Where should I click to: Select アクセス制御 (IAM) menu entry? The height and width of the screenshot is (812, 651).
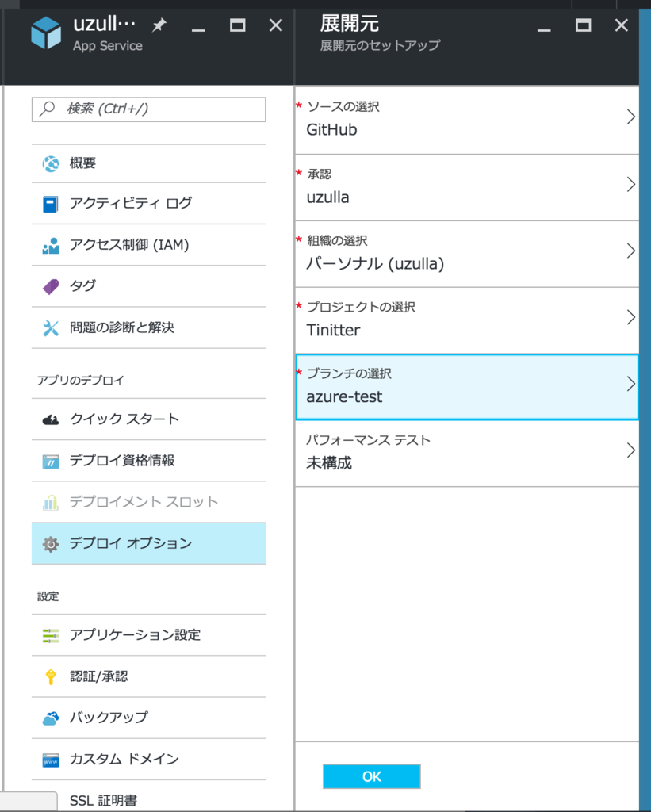coord(148,245)
